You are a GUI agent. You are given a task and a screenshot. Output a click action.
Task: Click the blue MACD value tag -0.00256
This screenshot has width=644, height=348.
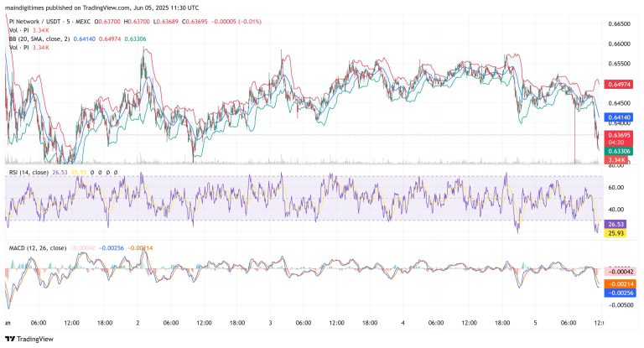[620, 293]
